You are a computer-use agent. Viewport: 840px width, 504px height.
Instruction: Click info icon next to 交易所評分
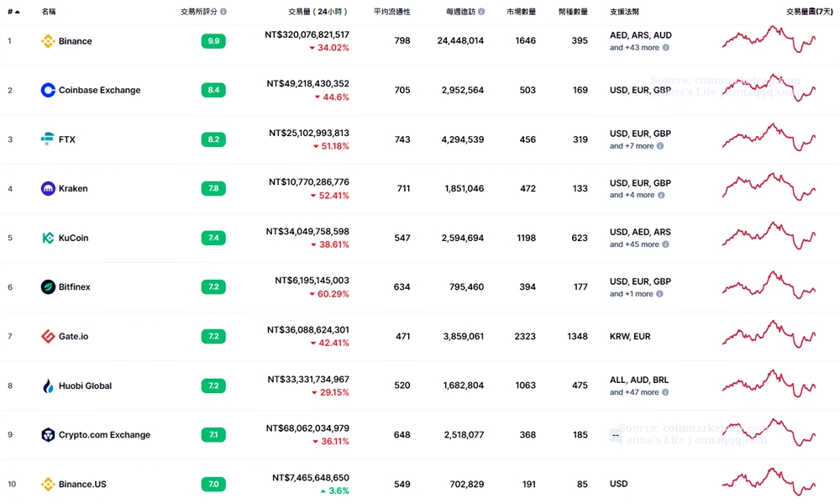223,12
